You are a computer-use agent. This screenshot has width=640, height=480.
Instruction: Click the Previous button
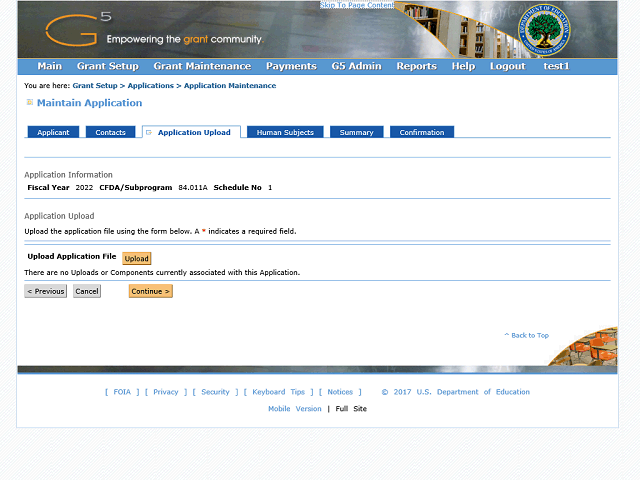click(x=46, y=291)
